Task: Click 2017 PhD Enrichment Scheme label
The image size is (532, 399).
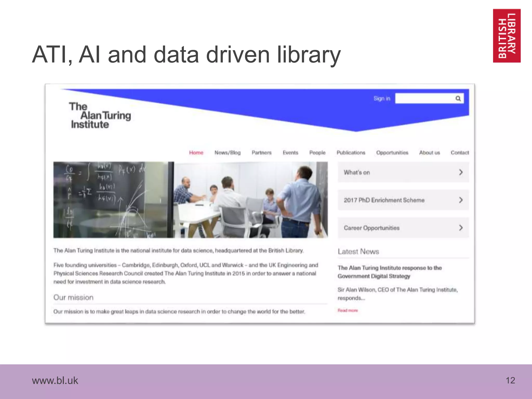Action: coord(384,200)
